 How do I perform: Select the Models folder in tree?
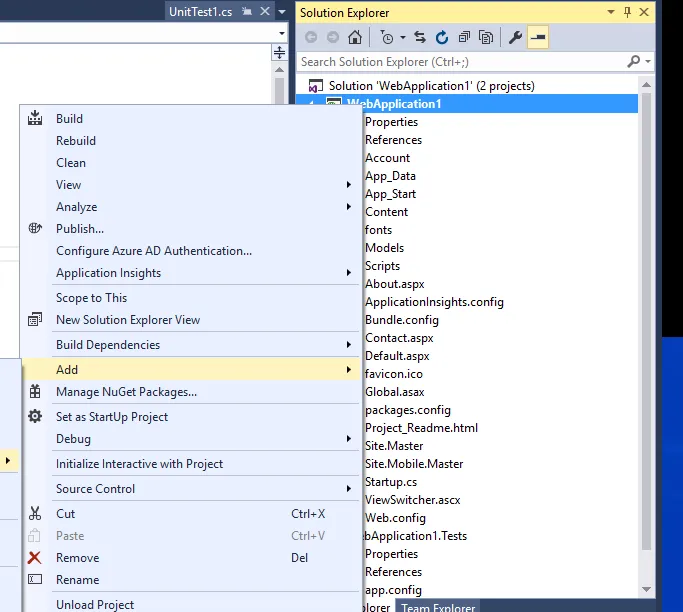pos(385,248)
